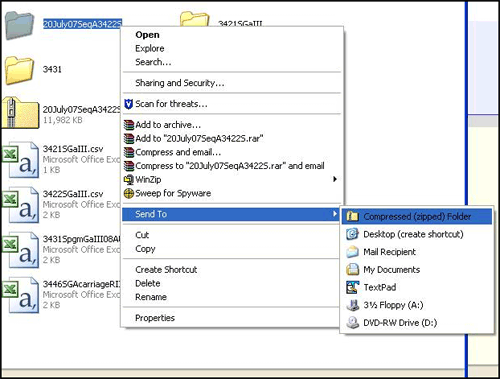Click the 3421SGaIII folder name behind the menu
The image size is (500, 379).
(240, 24)
